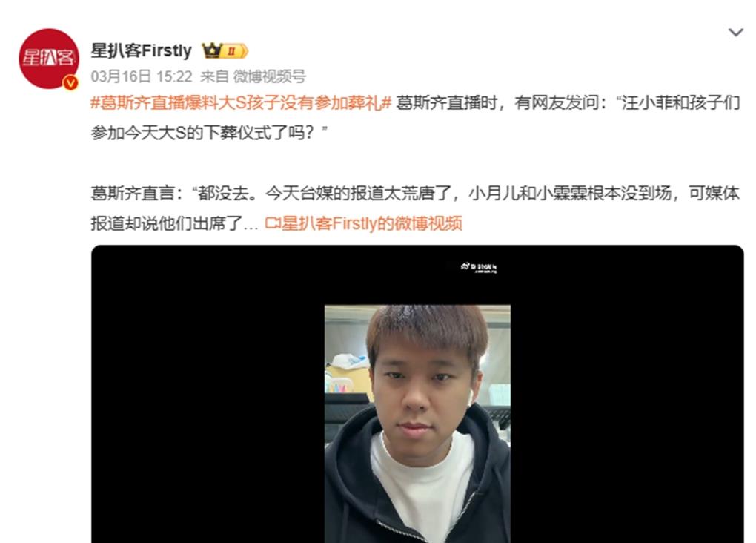
Task: Click the post text beginning 葛斯齐直言
Action: [x=414, y=208]
